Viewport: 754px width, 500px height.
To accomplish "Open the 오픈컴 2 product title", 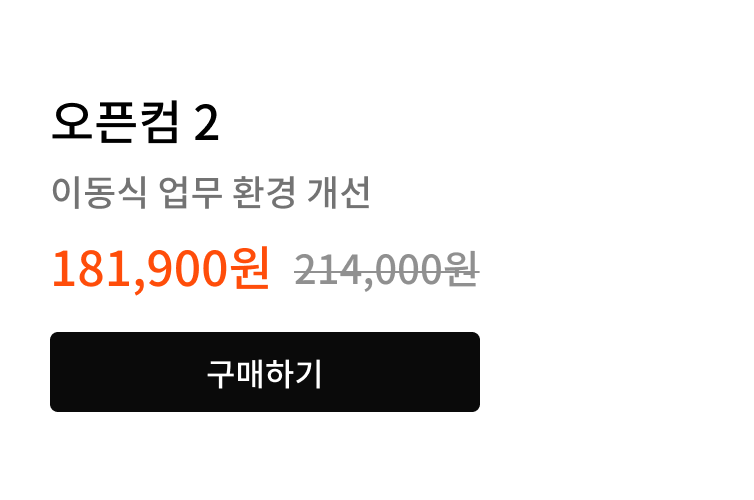I will (x=135, y=122).
